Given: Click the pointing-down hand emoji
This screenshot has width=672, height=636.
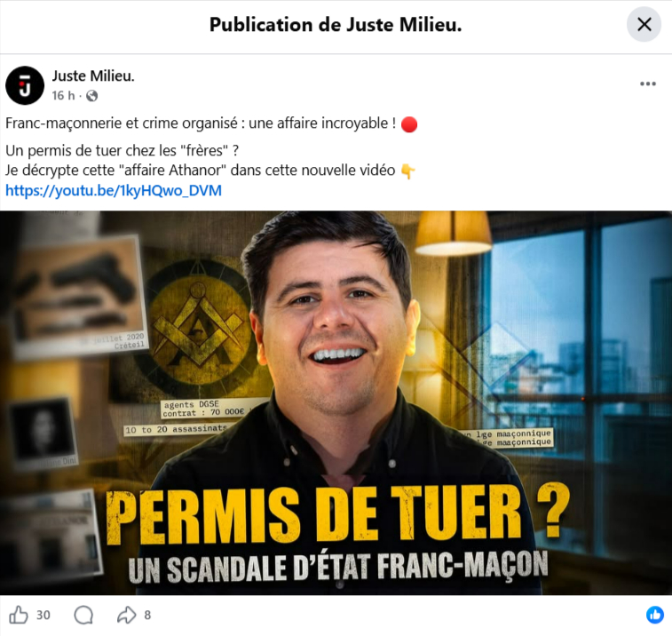Looking at the screenshot, I should pos(407,171).
